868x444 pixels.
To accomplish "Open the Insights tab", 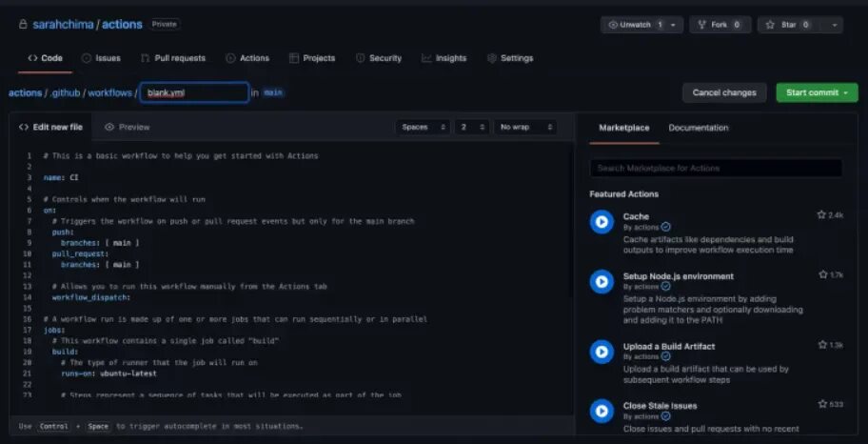I will click(x=444, y=58).
